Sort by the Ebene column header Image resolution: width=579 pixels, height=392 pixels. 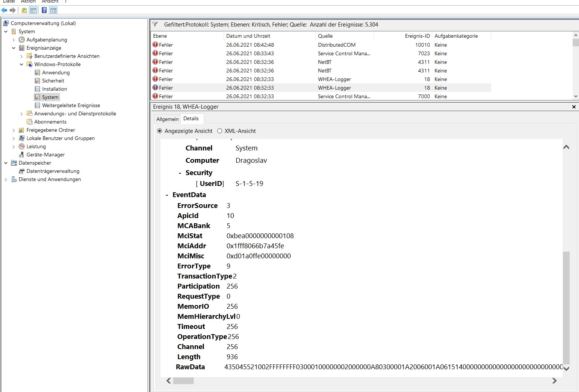(x=187, y=36)
